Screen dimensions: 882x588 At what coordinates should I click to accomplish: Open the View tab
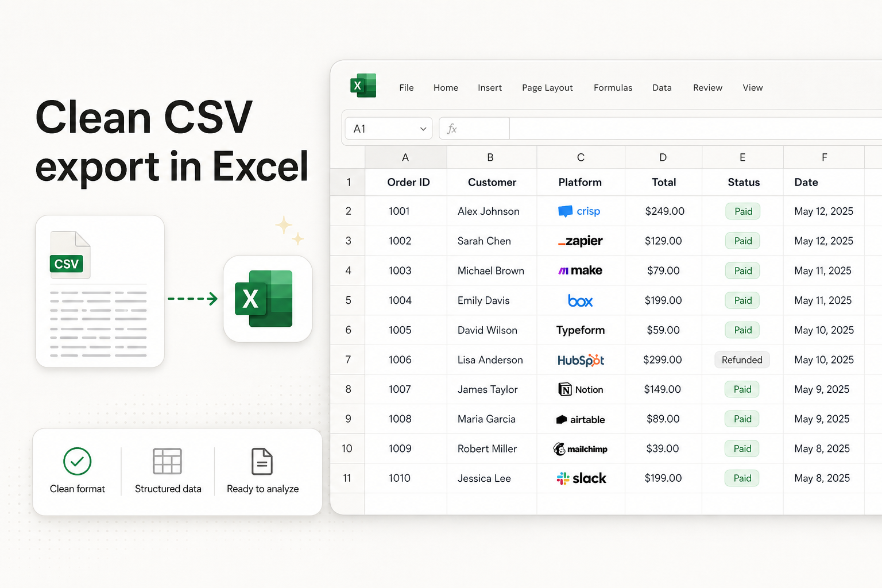click(753, 88)
